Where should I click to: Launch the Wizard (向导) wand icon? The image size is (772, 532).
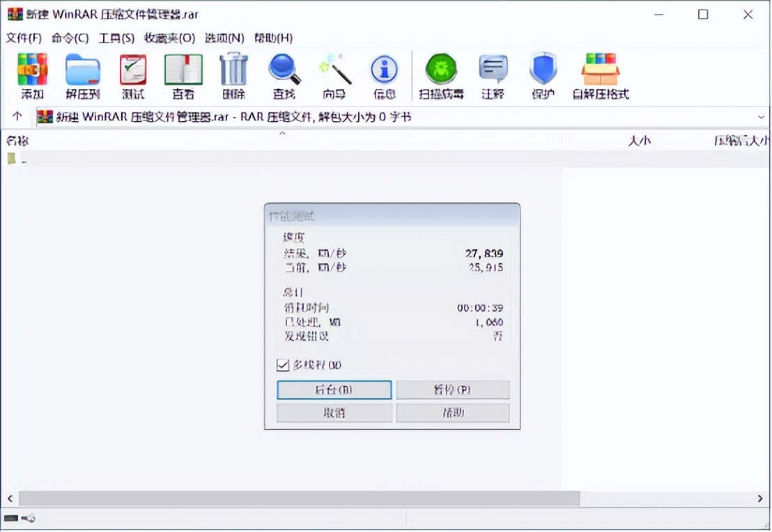point(334,70)
